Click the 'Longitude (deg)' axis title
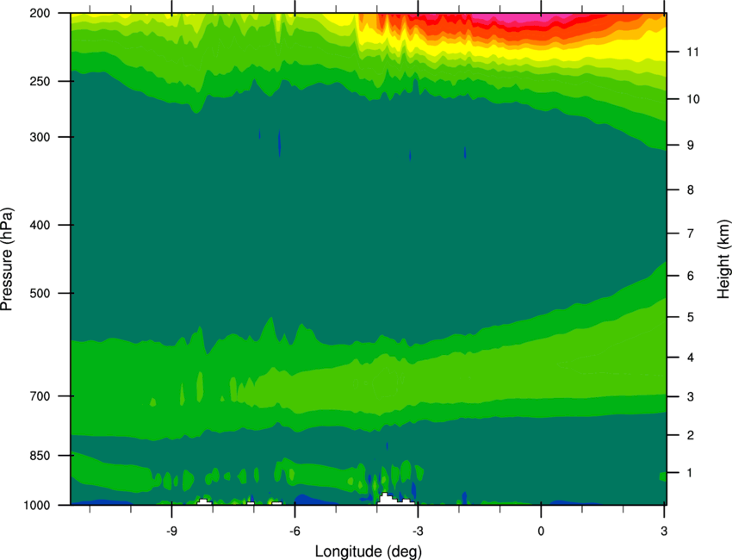 point(369,551)
